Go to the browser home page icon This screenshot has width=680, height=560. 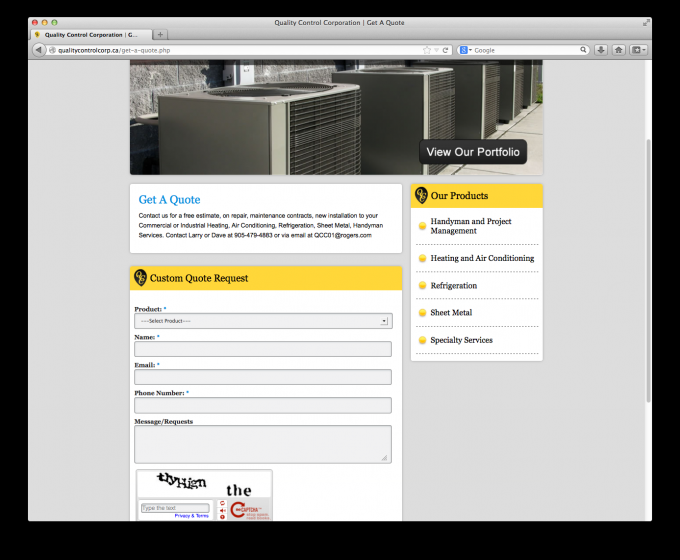618,50
